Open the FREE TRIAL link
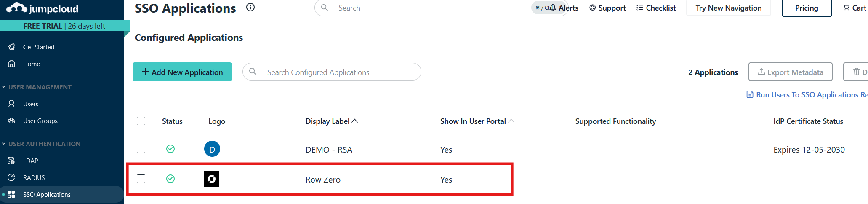The height and width of the screenshot is (204, 868). point(43,26)
